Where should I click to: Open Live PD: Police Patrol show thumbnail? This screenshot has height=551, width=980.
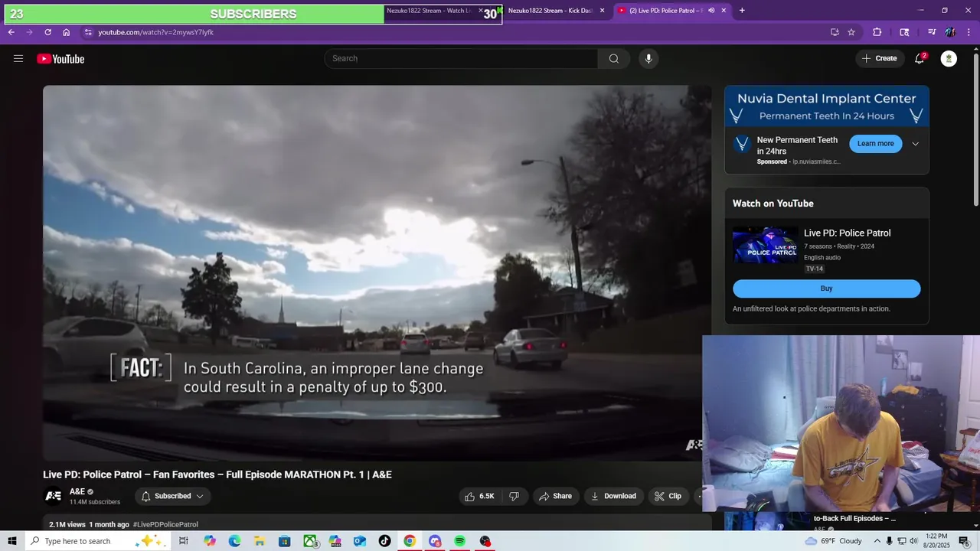point(765,245)
